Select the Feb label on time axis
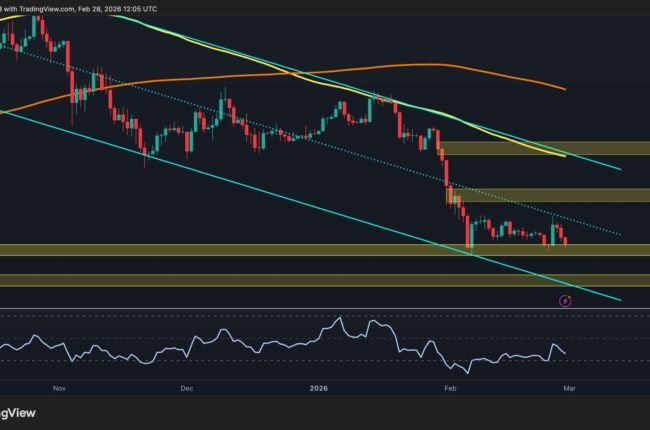Viewport: 650px width, 430px height. (x=450, y=384)
